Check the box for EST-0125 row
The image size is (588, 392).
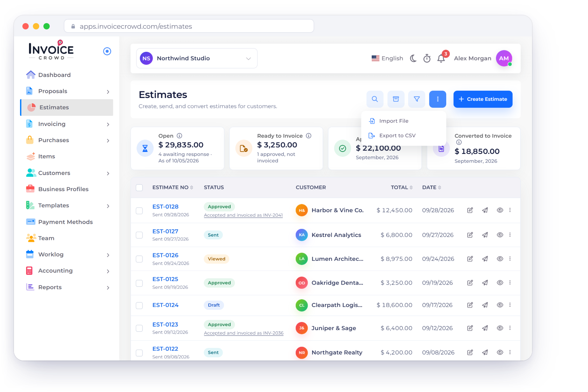139,283
